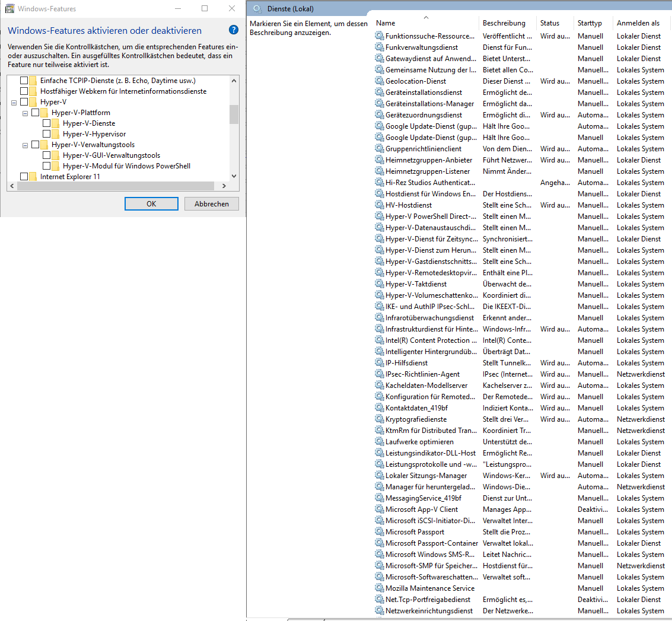Click the gear icon next to IP-Hilfsdienst
672x621 pixels.
(379, 362)
